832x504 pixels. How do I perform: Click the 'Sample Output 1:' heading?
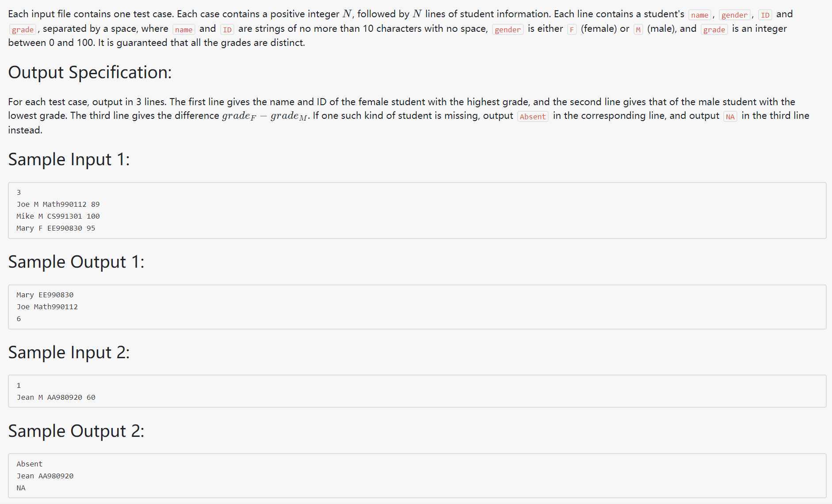click(x=76, y=262)
